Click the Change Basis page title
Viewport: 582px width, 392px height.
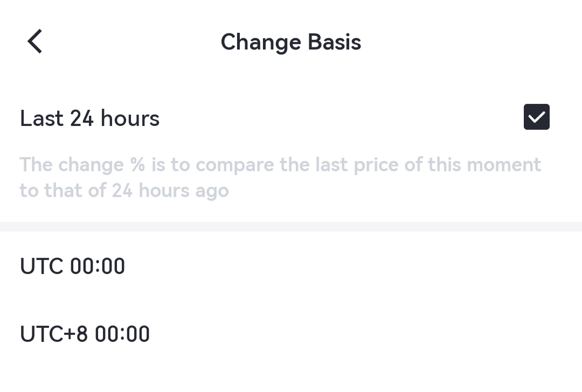tap(290, 42)
